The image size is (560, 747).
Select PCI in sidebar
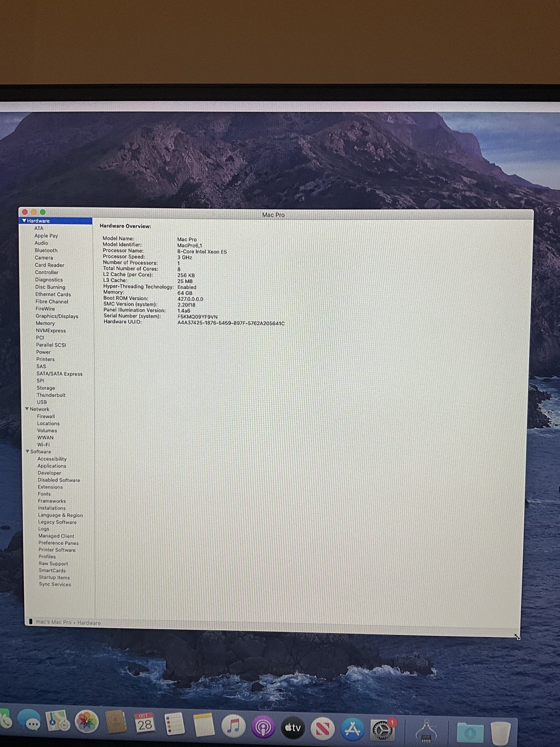[40, 338]
